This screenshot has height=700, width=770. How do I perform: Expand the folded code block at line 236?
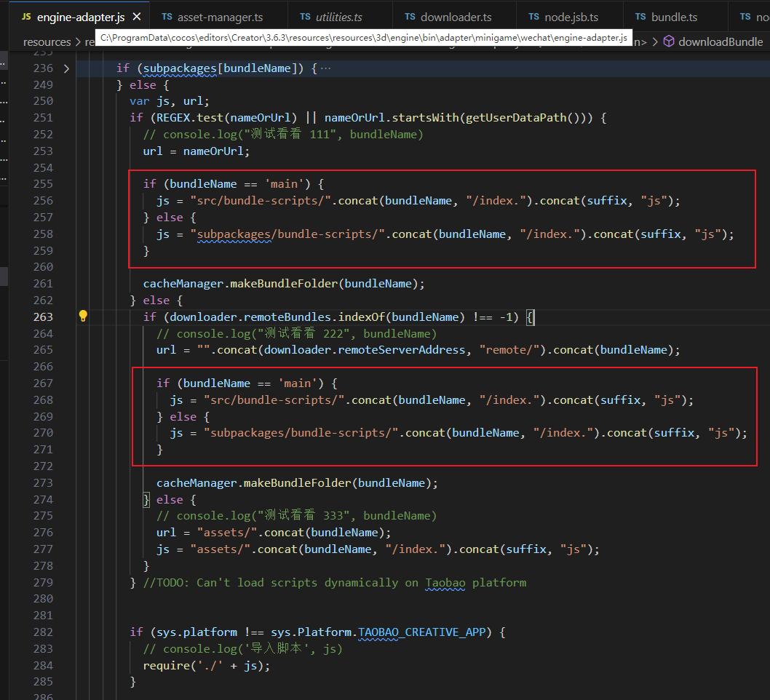66,68
